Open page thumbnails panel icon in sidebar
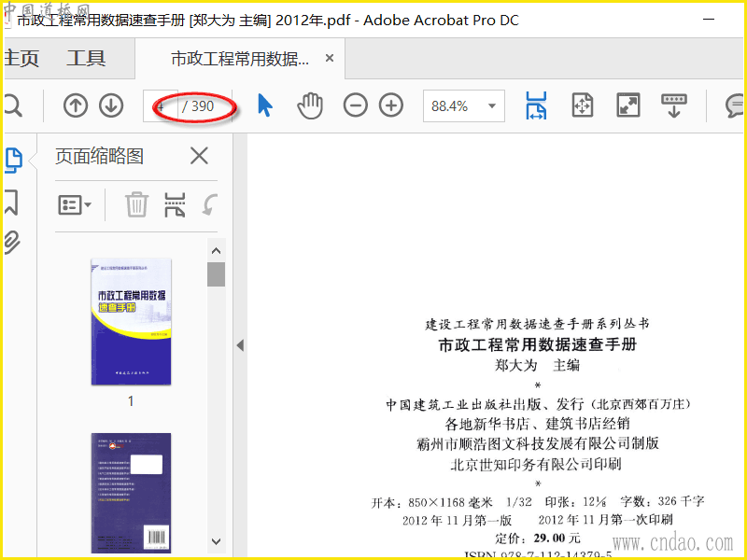The width and height of the screenshot is (747, 560). 13,160
